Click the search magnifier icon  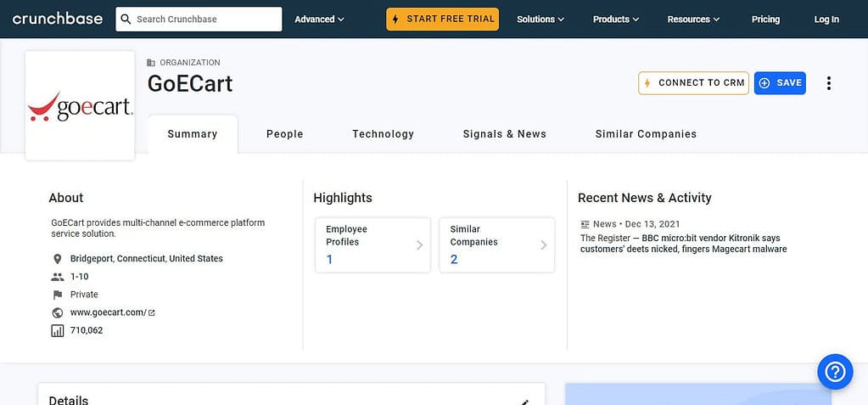pos(126,19)
